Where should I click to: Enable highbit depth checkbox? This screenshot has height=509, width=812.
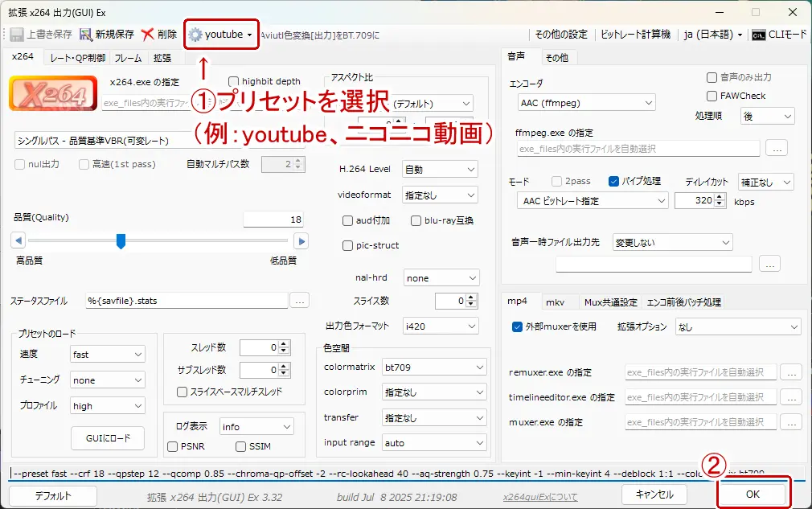[234, 81]
